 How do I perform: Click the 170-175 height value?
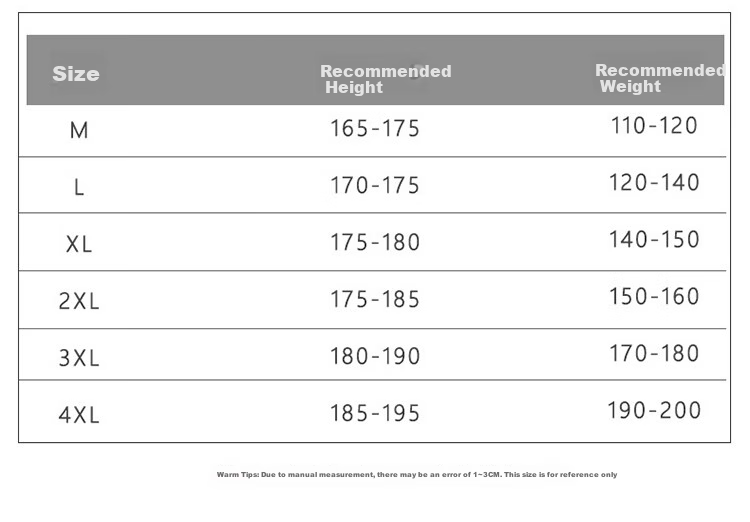(x=375, y=186)
